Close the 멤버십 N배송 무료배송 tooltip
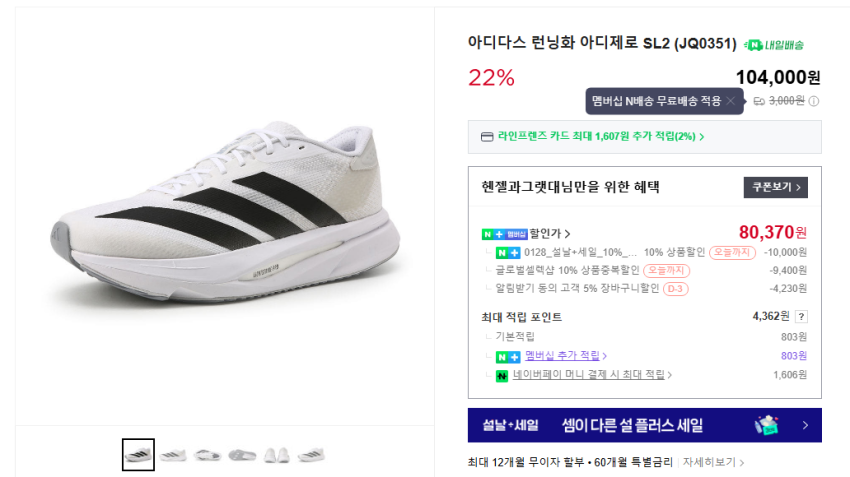The width and height of the screenshot is (850, 477). 730,101
